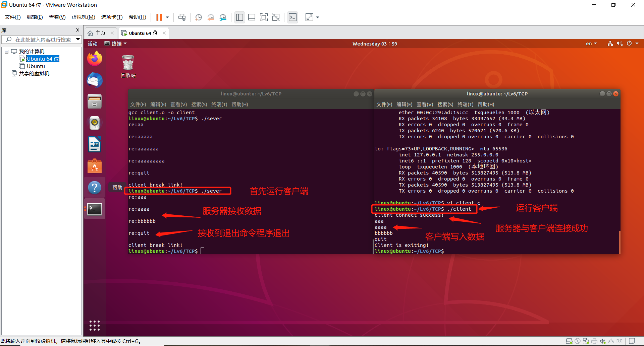Revert the VM to its snapshot
The width and height of the screenshot is (644, 346).
click(211, 17)
